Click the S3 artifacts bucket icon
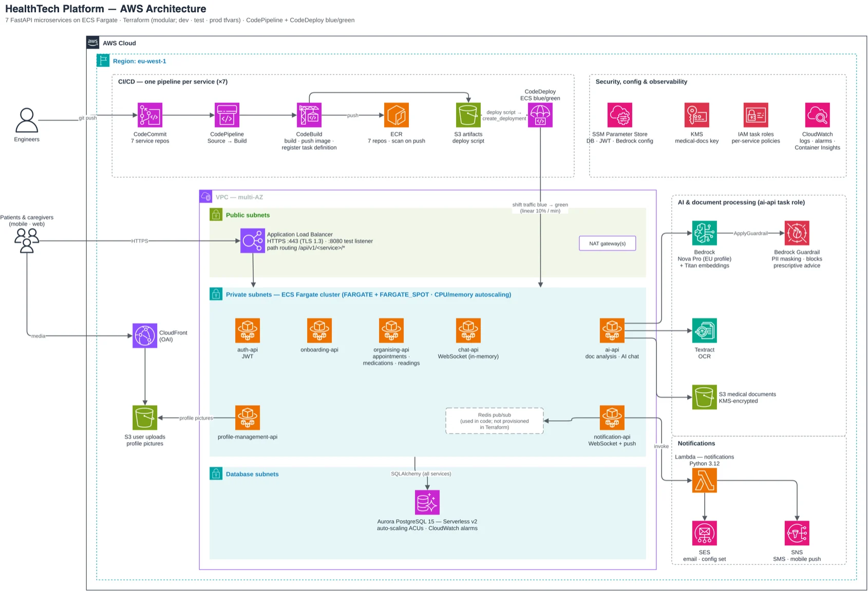868x591 pixels. pyautogui.click(x=468, y=115)
